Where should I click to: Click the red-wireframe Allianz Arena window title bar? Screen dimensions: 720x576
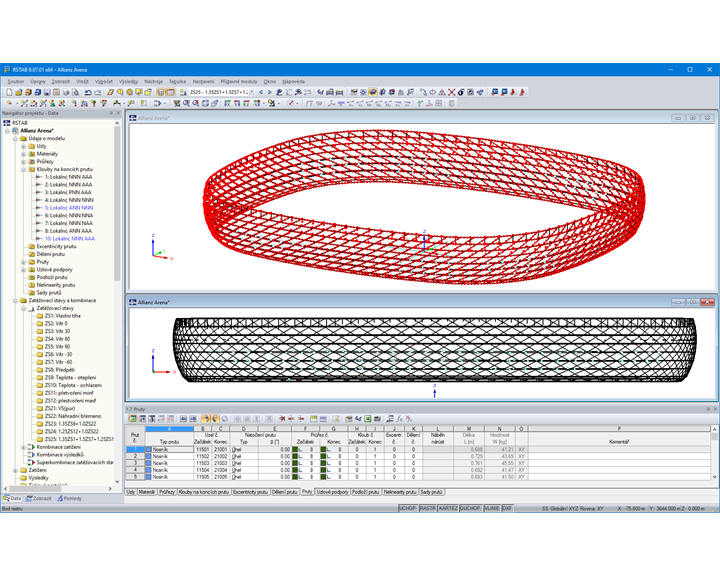420,118
